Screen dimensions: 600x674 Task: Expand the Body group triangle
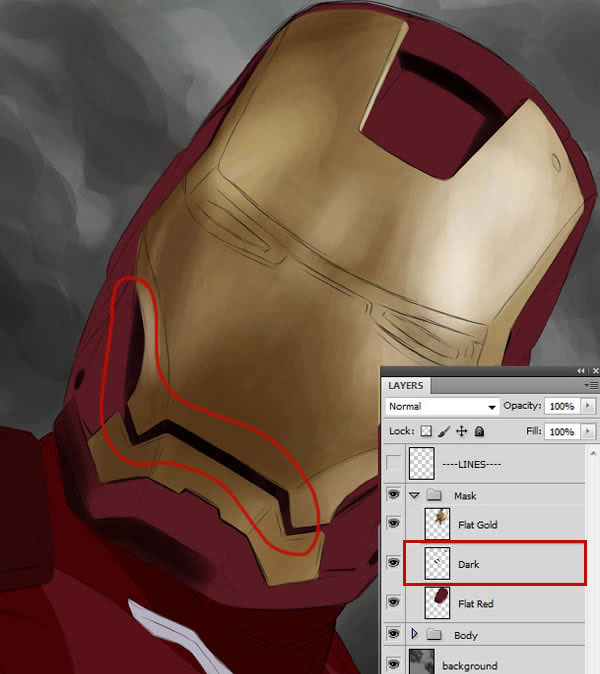tap(414, 634)
